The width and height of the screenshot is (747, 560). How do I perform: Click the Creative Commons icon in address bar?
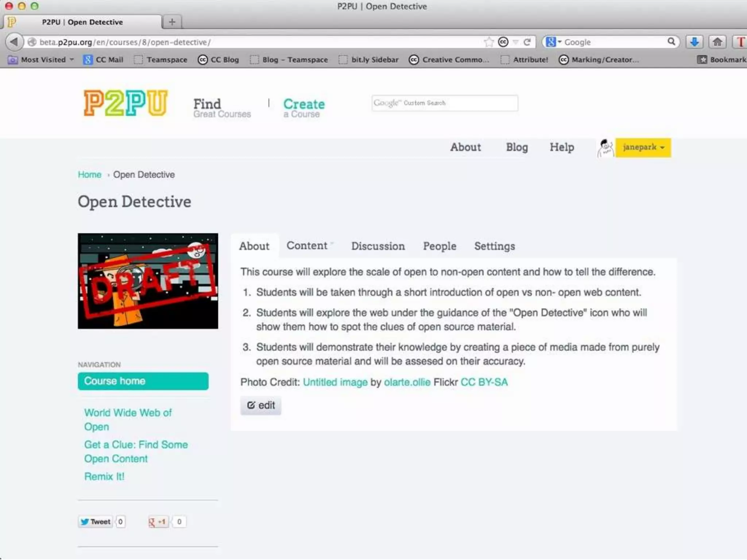tap(503, 42)
